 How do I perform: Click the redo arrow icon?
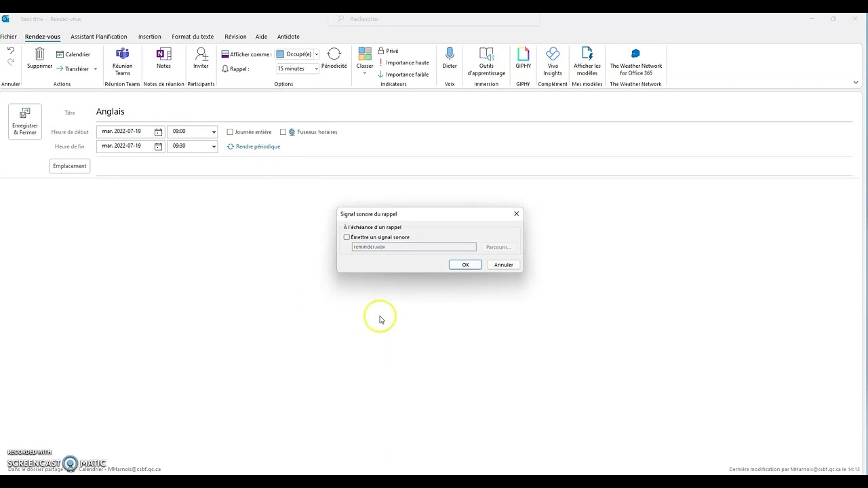10,62
